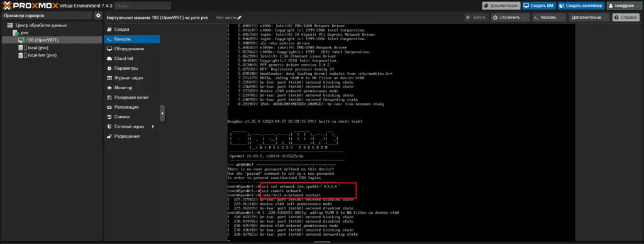The height and width of the screenshot is (244, 644).
Task: Open the Параметры tab
Action: pyautogui.click(x=131, y=68)
